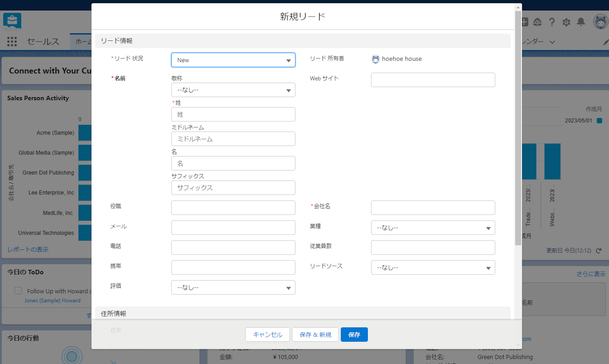Click into the 会社名 input field
Image resolution: width=609 pixels, height=364 pixels.
pos(433,208)
